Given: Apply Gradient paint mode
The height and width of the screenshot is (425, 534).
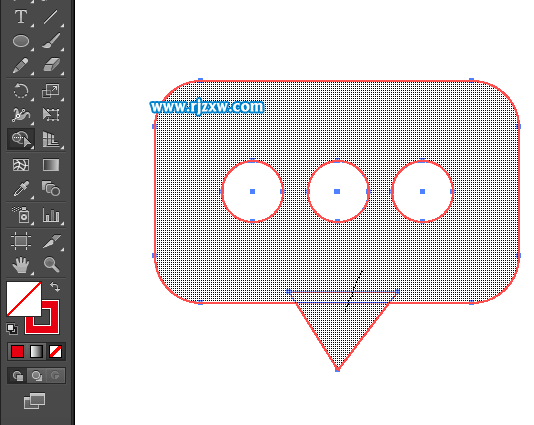Looking at the screenshot, I should [36, 351].
